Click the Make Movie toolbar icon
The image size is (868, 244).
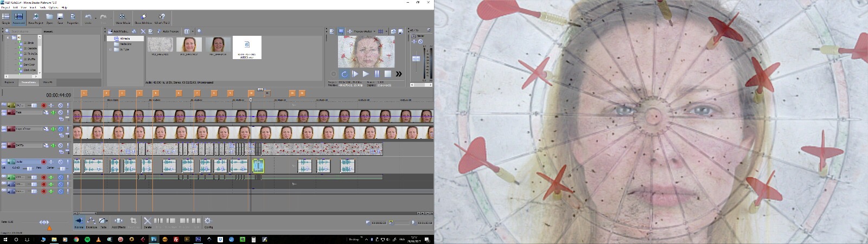point(123,18)
